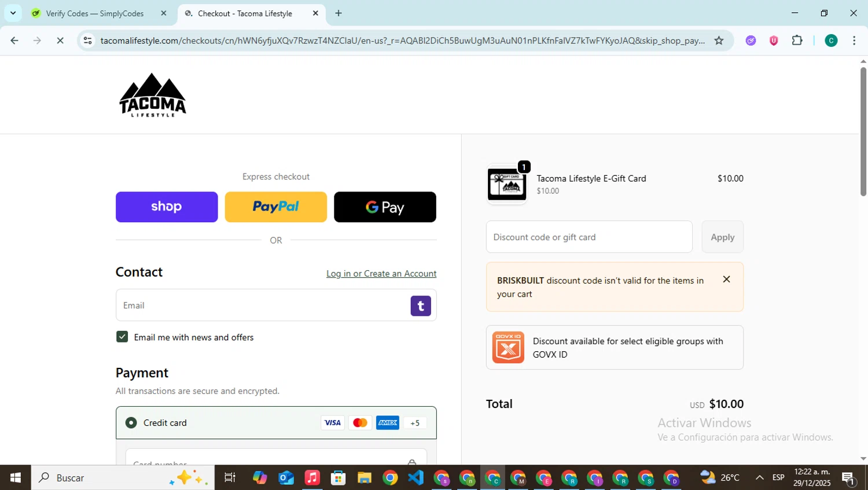Click into Discount code or gift card field
The height and width of the screenshot is (490, 868).
click(589, 237)
